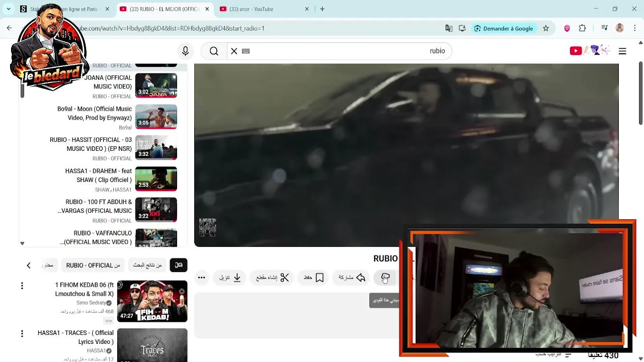This screenshot has height=362, width=644.
Task: Open HASSA1 - TRACES lyrics video title
Action: tap(75, 337)
